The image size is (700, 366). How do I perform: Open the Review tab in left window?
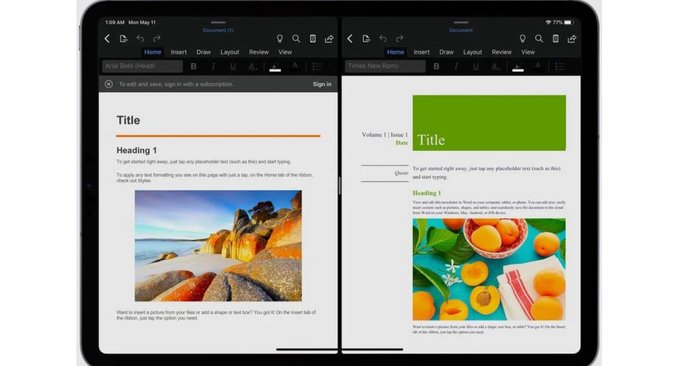click(259, 52)
